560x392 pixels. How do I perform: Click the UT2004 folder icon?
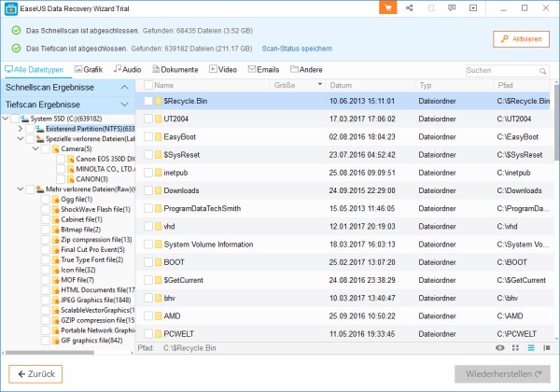pyautogui.click(x=159, y=119)
